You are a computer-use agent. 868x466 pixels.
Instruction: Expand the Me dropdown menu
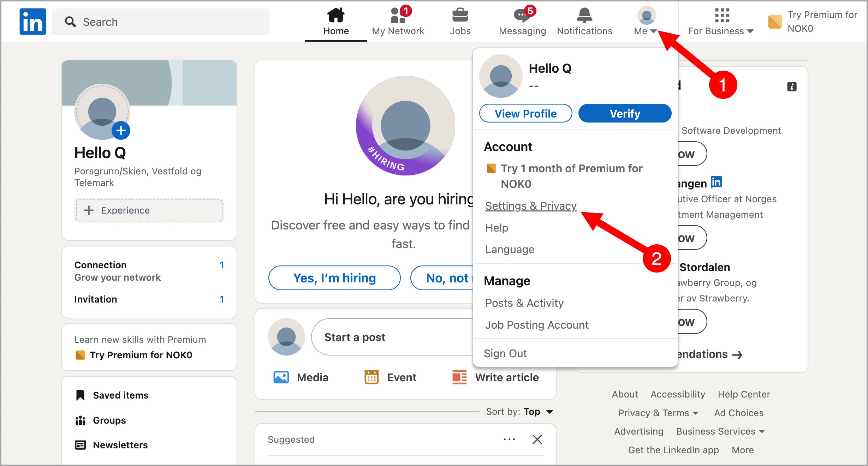[646, 22]
